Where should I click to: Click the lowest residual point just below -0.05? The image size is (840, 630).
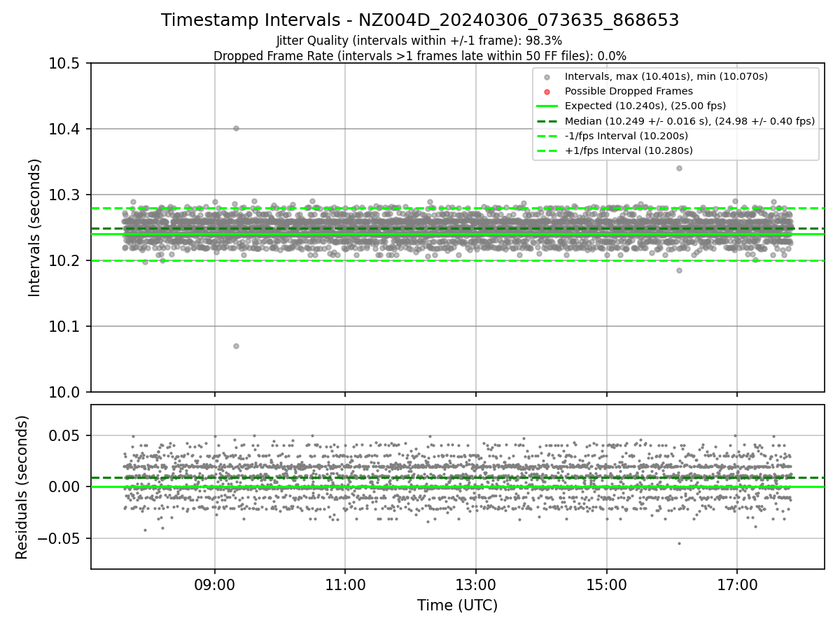[x=678, y=543]
